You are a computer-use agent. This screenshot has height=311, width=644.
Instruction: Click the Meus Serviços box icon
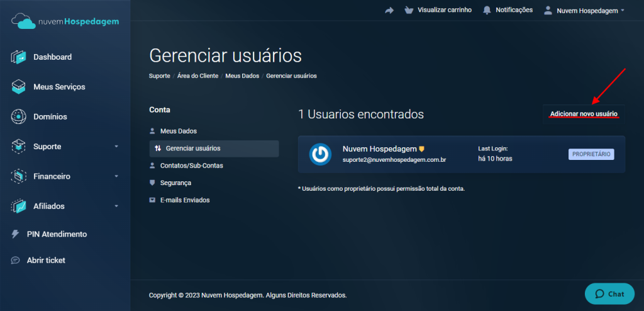coord(19,87)
